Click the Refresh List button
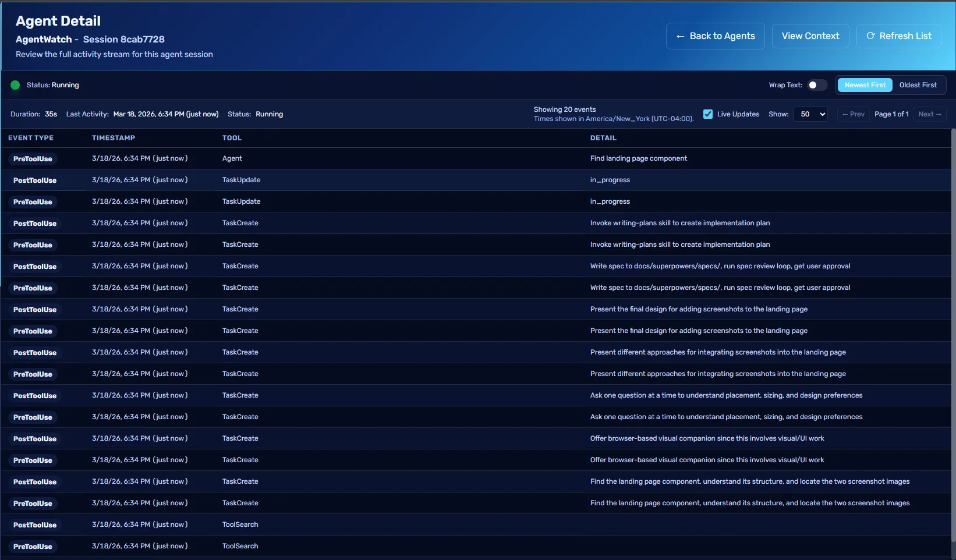This screenshot has height=560, width=956. (x=898, y=36)
